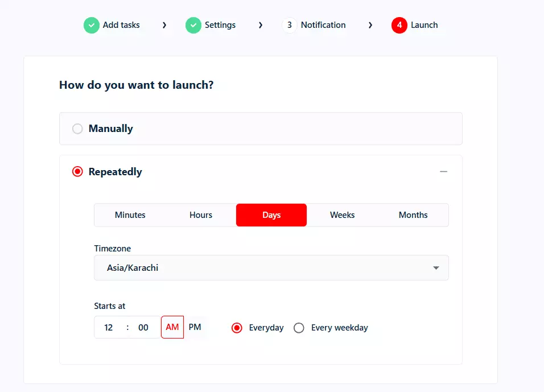Switch to the Minutes tab
This screenshot has width=544, height=392.
tap(130, 215)
